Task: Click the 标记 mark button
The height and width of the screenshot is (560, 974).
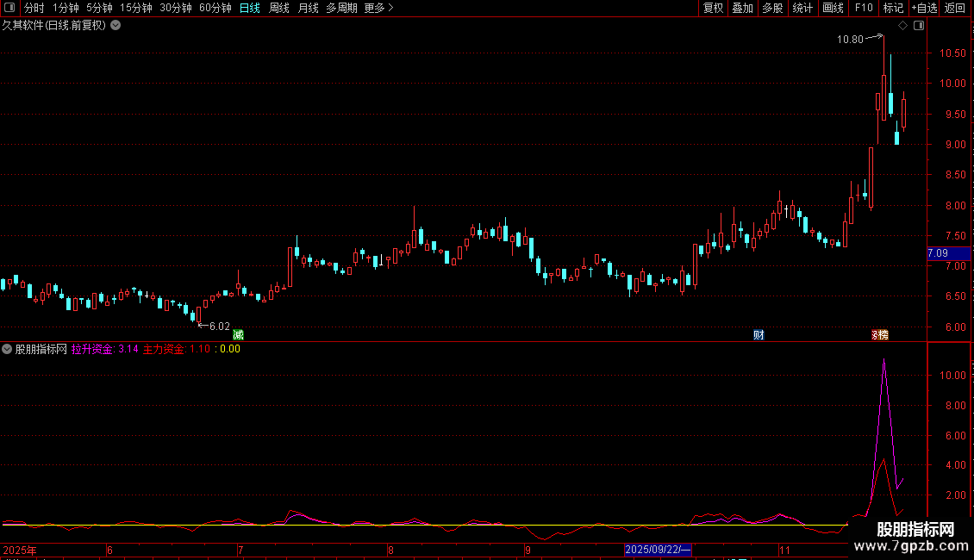Action: tap(893, 8)
